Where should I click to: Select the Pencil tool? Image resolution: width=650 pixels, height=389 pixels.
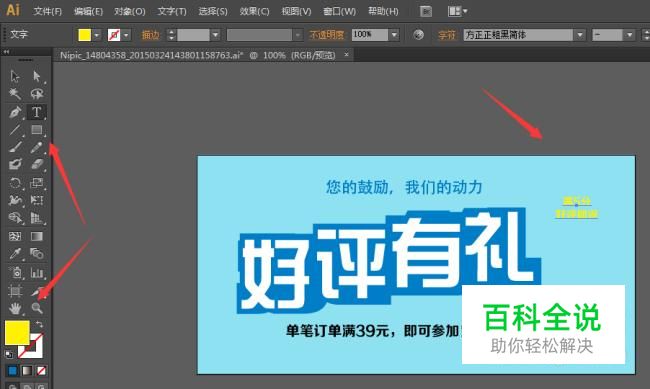point(36,147)
